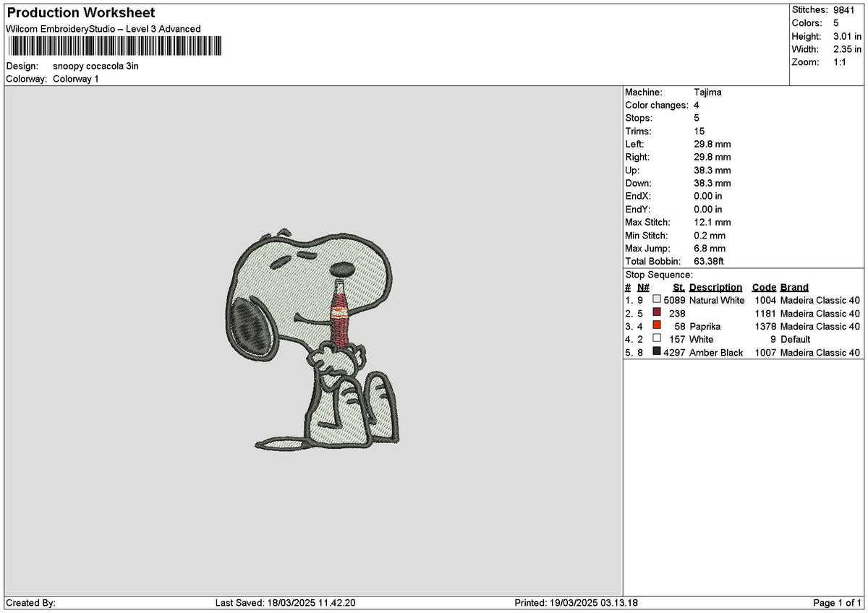This screenshot has width=868, height=613.
Task: Select the Brand column header
Action: (793, 287)
